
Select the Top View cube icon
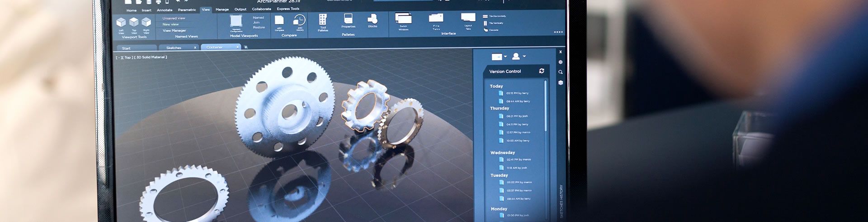[x=134, y=23]
